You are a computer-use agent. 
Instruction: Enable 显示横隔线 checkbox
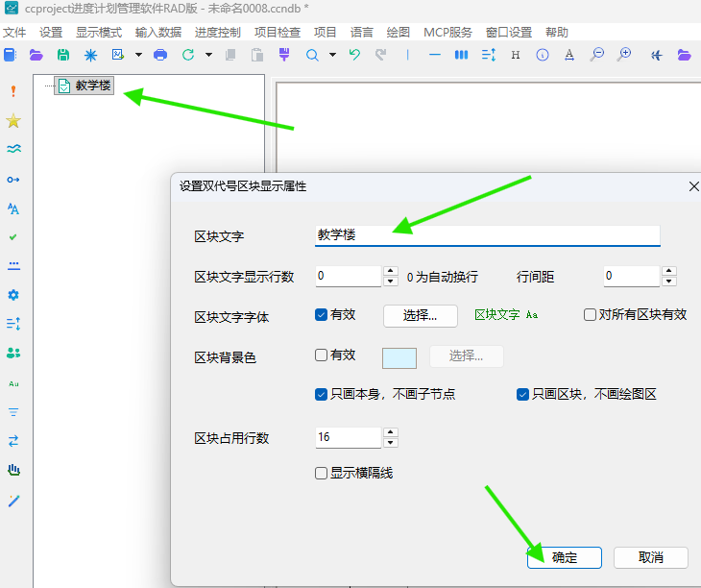pyautogui.click(x=321, y=473)
